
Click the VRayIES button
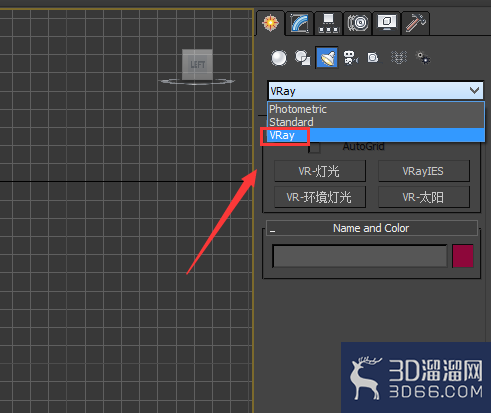coord(424,171)
